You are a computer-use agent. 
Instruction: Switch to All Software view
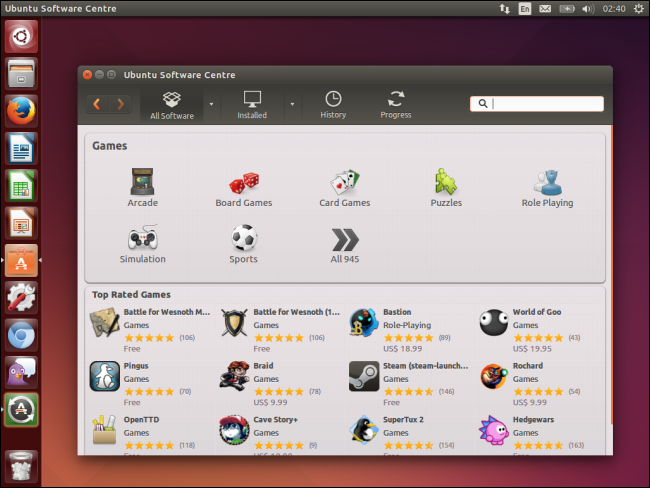pos(172,105)
